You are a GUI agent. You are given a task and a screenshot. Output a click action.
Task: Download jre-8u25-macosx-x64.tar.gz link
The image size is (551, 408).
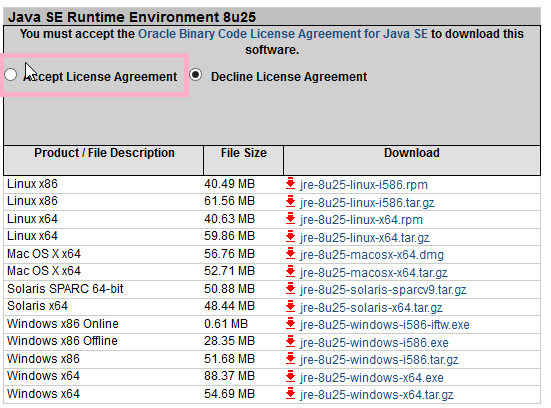click(x=374, y=273)
